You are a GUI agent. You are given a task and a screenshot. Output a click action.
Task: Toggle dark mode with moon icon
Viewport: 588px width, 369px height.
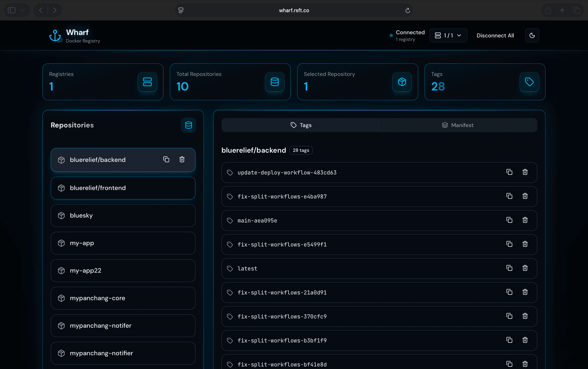(532, 36)
